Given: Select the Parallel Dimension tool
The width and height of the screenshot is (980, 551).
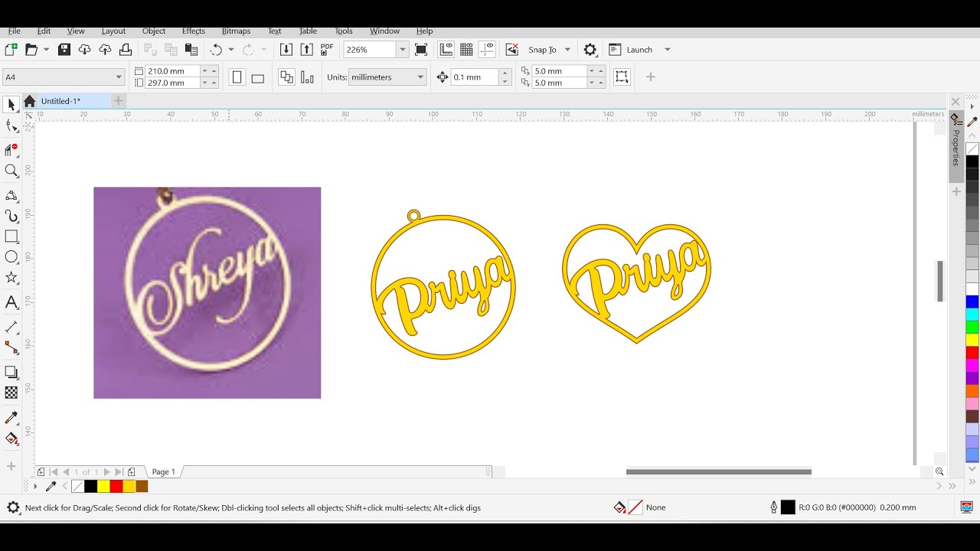Looking at the screenshot, I should [x=11, y=327].
